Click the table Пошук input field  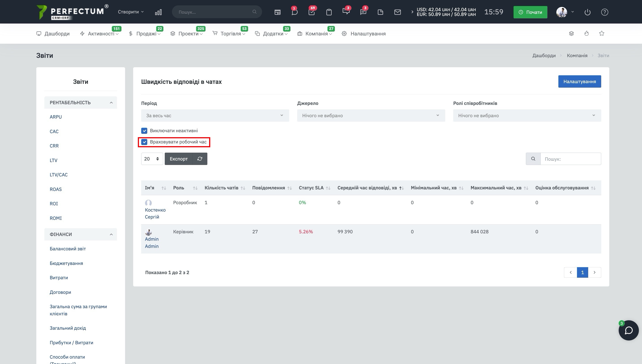570,159
